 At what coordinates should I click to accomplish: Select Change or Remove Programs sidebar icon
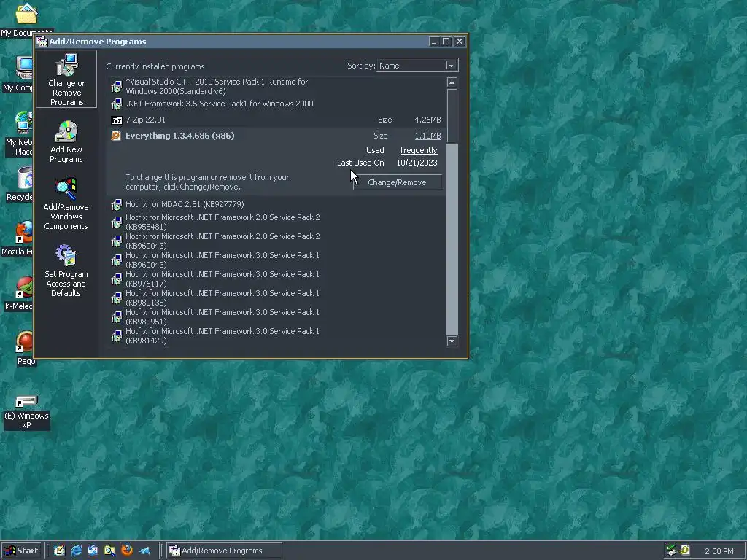(x=66, y=79)
